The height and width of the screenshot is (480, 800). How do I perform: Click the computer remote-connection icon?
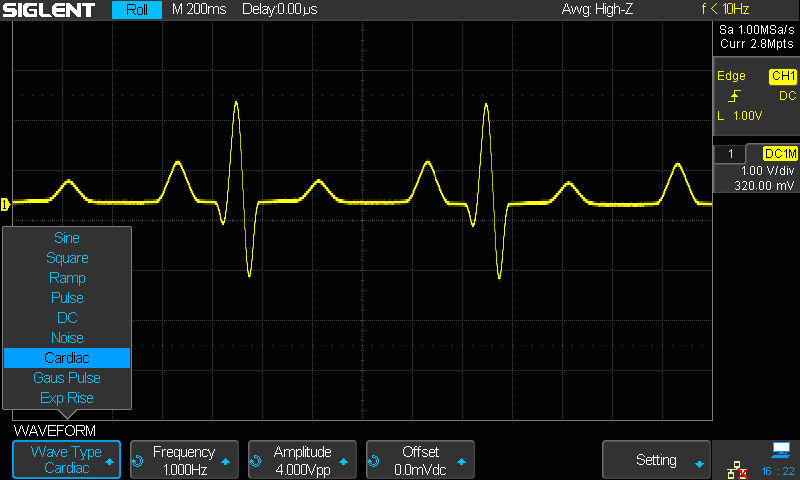[781, 449]
